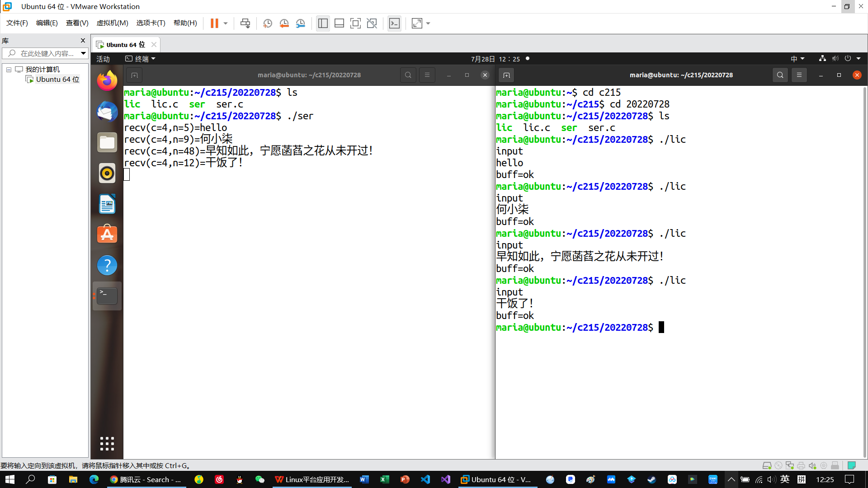Revert to previous snapshot icon
Screen dimensions: 868x488
point(284,23)
